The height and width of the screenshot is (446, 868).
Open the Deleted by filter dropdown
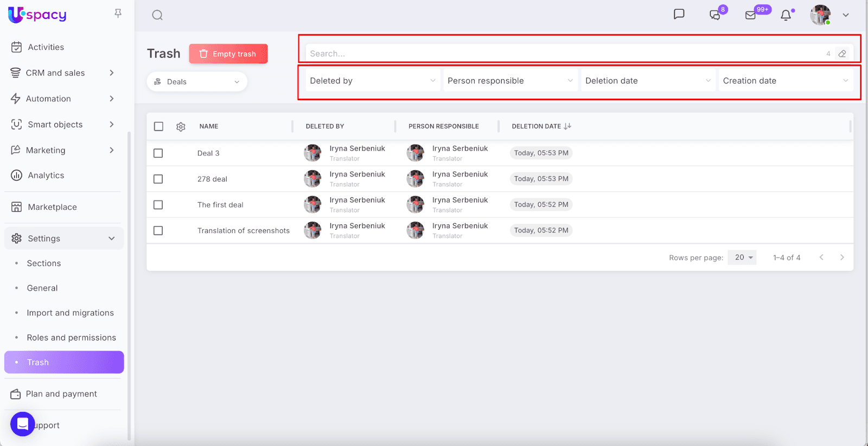(x=372, y=81)
